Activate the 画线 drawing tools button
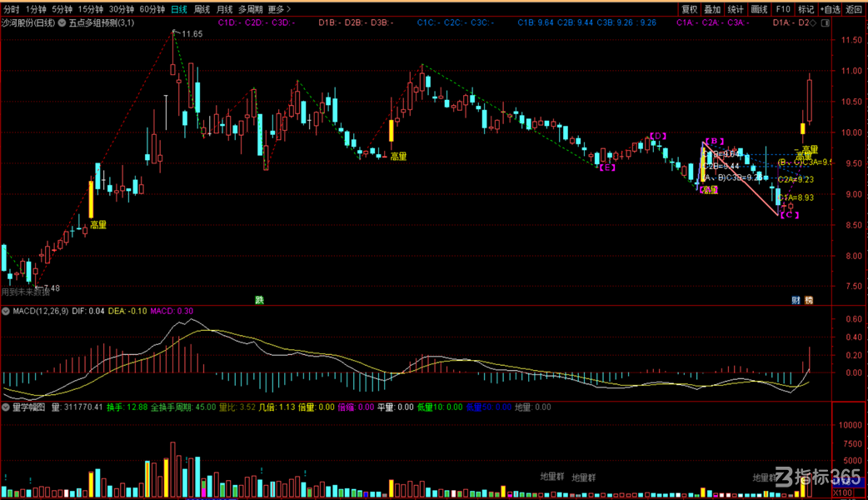The width and height of the screenshot is (868, 500). pos(759,9)
